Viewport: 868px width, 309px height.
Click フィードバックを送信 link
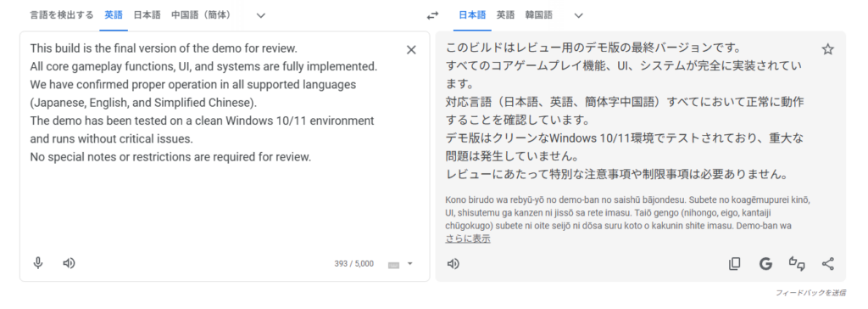click(x=810, y=292)
